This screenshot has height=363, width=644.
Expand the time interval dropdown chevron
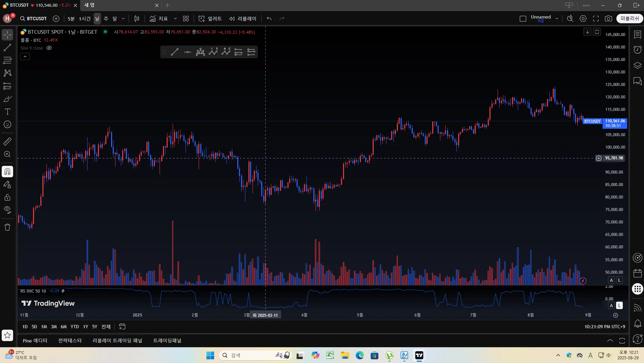tap(123, 19)
